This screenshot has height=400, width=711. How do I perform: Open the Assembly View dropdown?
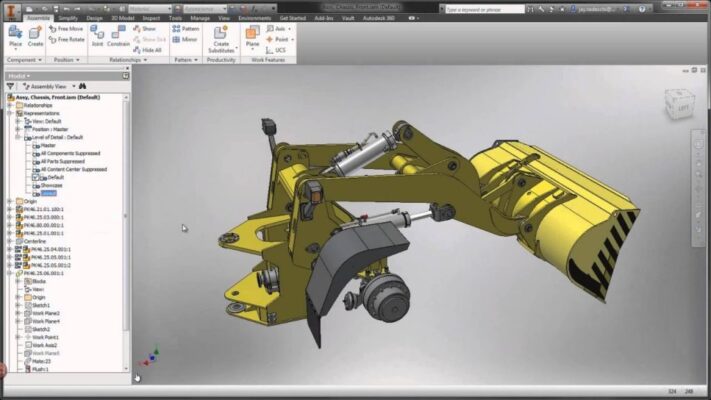[x=73, y=86]
